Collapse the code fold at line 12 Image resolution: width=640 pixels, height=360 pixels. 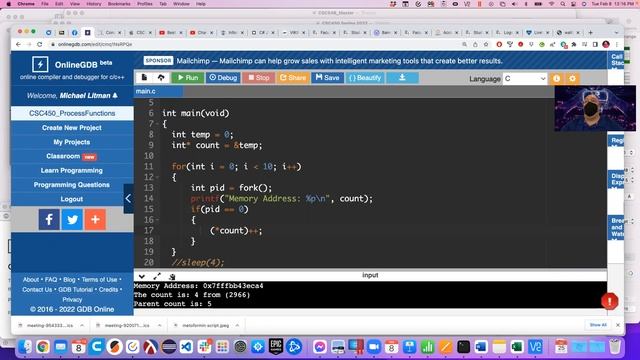click(x=158, y=177)
